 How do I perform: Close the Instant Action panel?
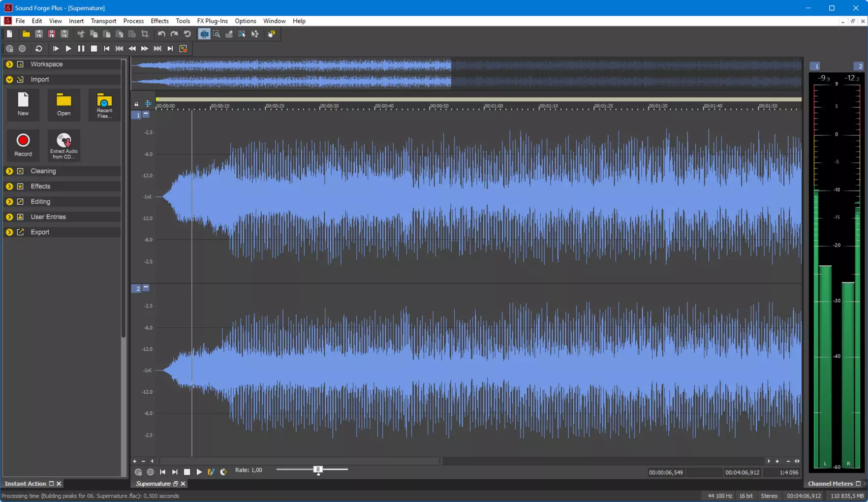click(x=59, y=484)
